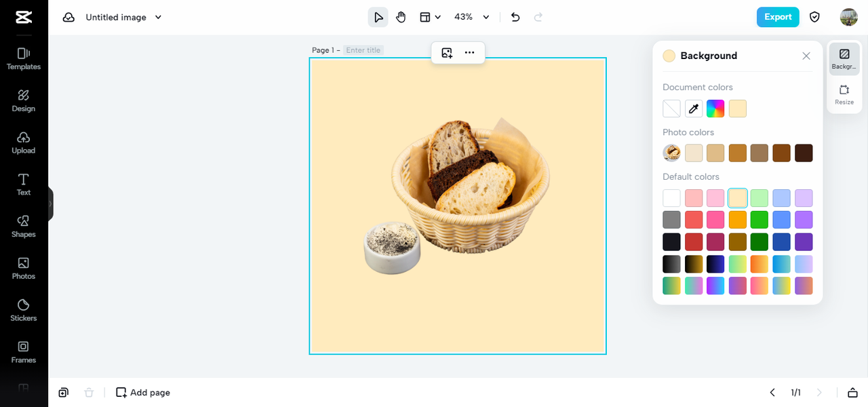Click the Export button
Image resolution: width=868 pixels, height=407 pixels.
[x=778, y=17]
